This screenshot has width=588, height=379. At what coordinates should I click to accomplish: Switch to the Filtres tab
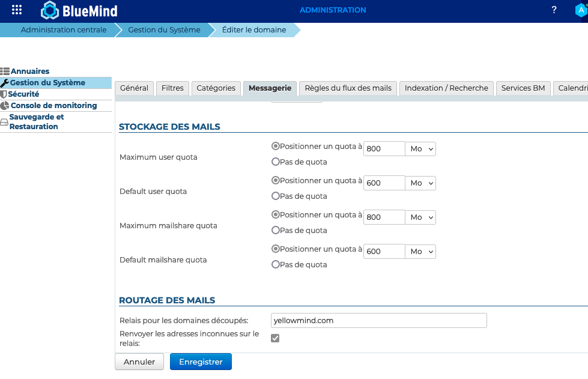172,88
